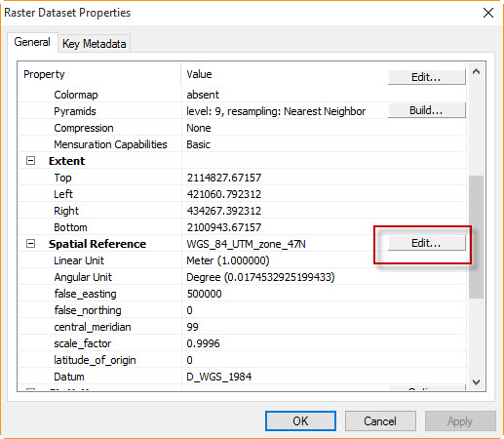Click the scroll down arrow
Viewport: 504px width, 439px height.
click(476, 382)
